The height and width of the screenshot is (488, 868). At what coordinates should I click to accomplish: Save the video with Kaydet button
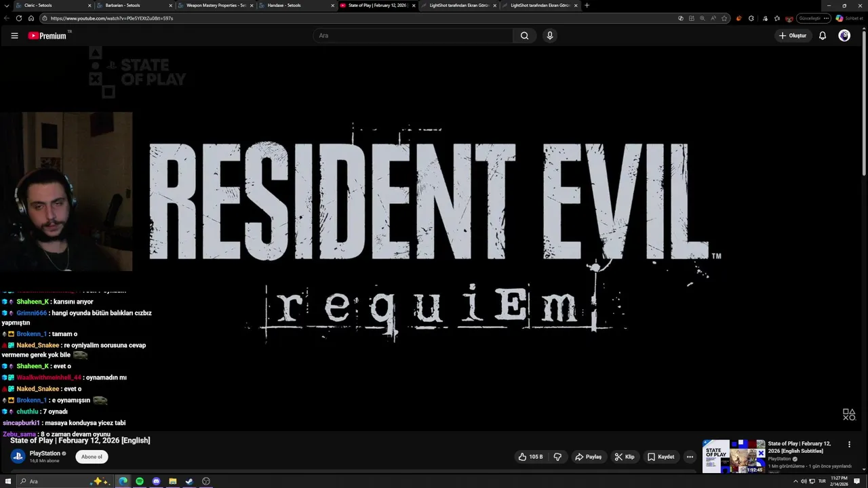click(660, 457)
